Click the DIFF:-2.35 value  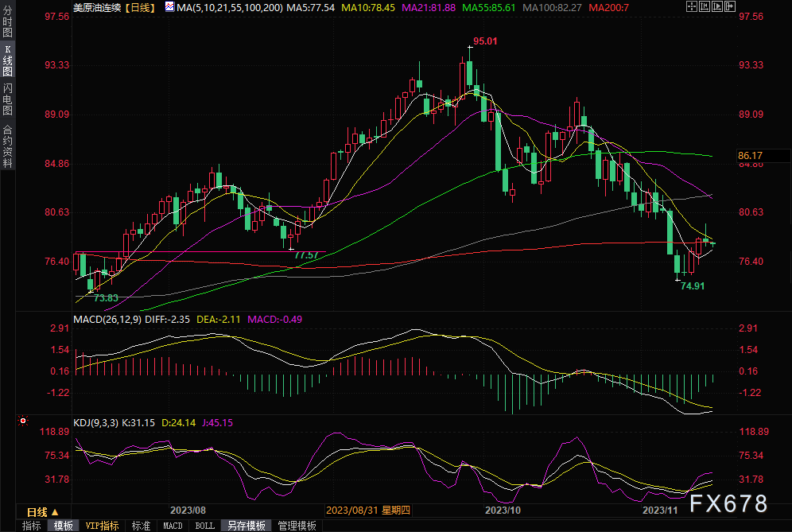coord(167,320)
